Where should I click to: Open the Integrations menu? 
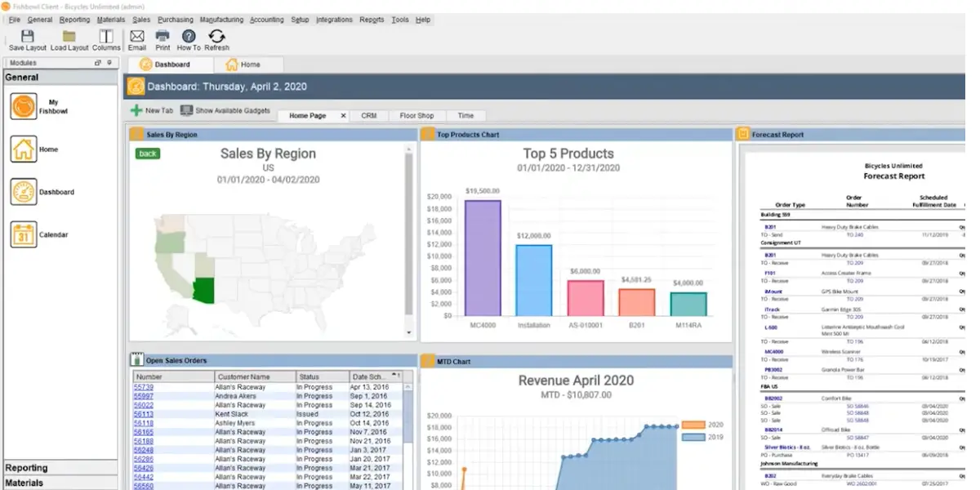[334, 20]
